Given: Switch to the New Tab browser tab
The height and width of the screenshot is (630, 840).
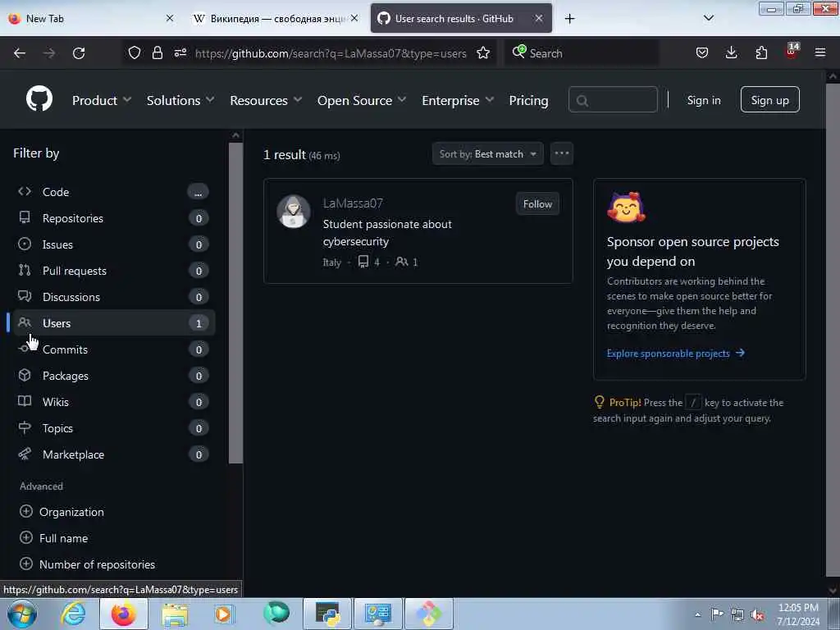Looking at the screenshot, I should (x=91, y=18).
